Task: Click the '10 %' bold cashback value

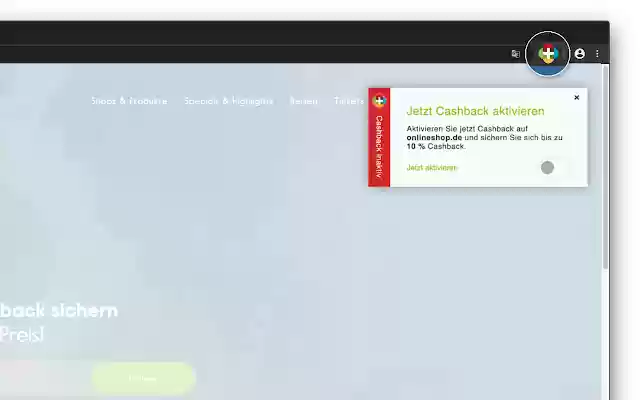Action: click(416, 146)
